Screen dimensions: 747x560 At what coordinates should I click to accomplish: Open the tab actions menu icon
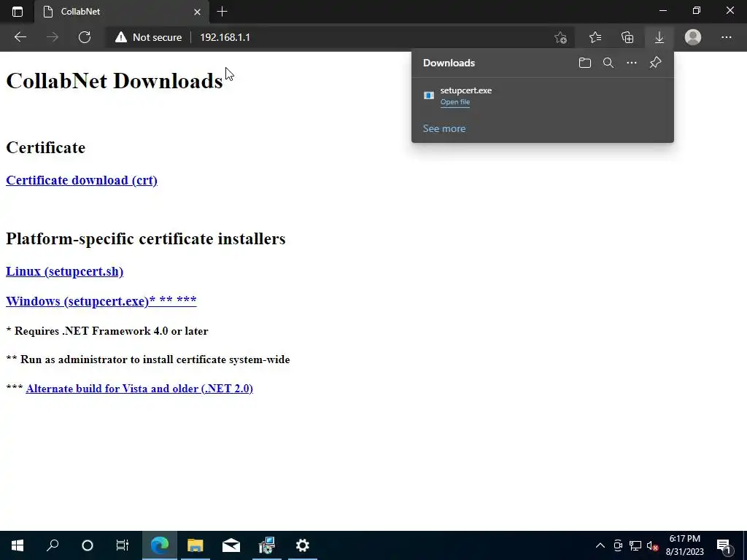tap(18, 12)
